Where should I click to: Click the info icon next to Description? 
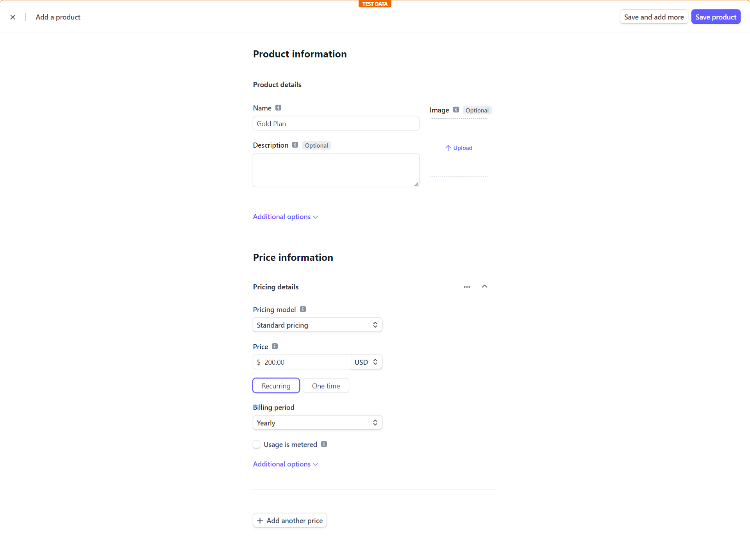[x=295, y=145]
